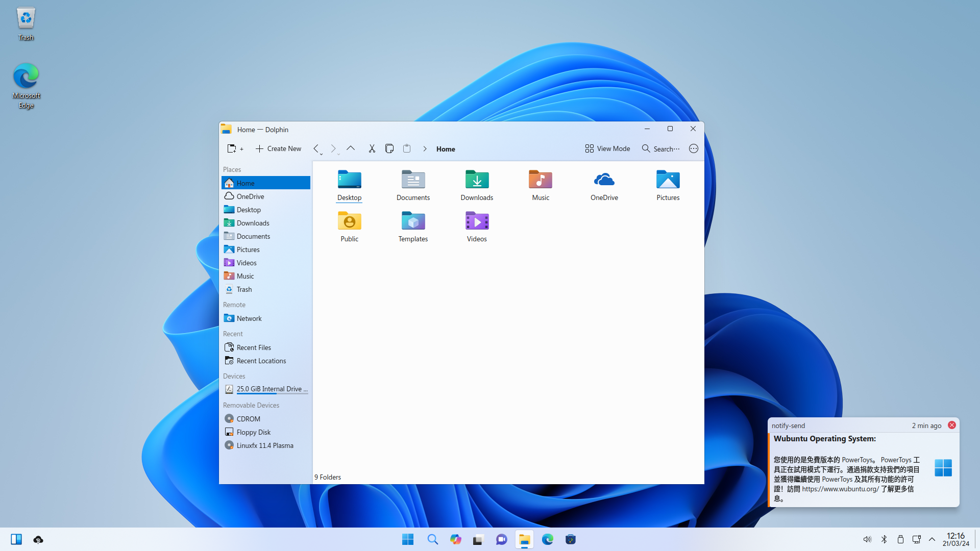
Task: Show hidden system tray icons arrow
Action: 932,539
